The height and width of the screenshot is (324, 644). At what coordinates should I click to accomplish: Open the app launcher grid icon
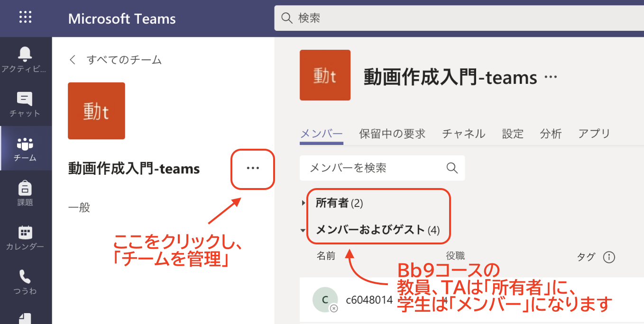coord(25,18)
